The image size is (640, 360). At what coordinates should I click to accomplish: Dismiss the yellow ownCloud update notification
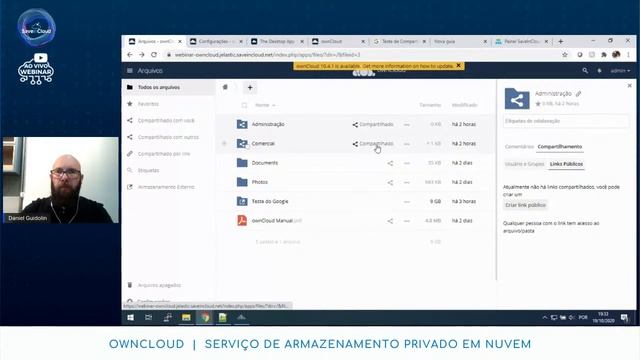coord(458,65)
